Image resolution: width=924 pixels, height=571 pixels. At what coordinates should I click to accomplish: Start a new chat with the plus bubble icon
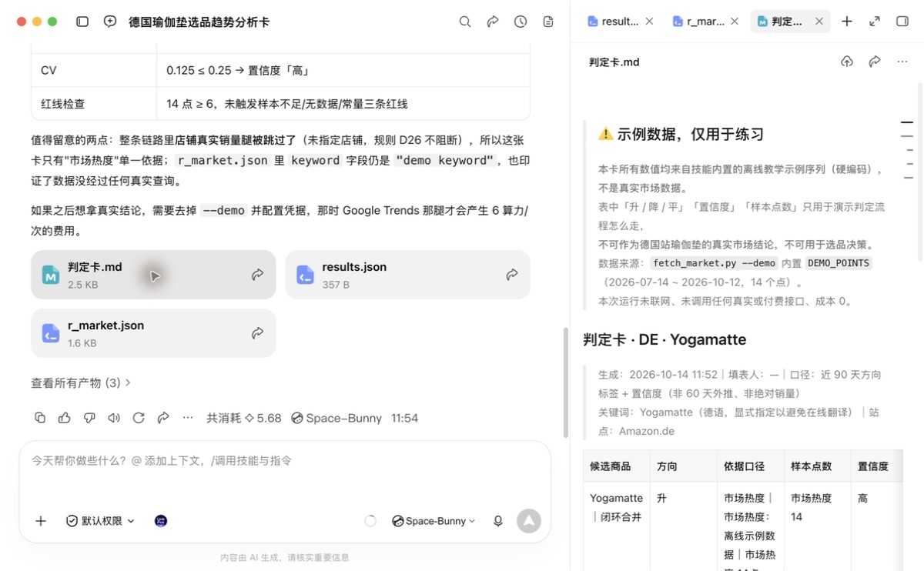pyautogui.click(x=110, y=22)
